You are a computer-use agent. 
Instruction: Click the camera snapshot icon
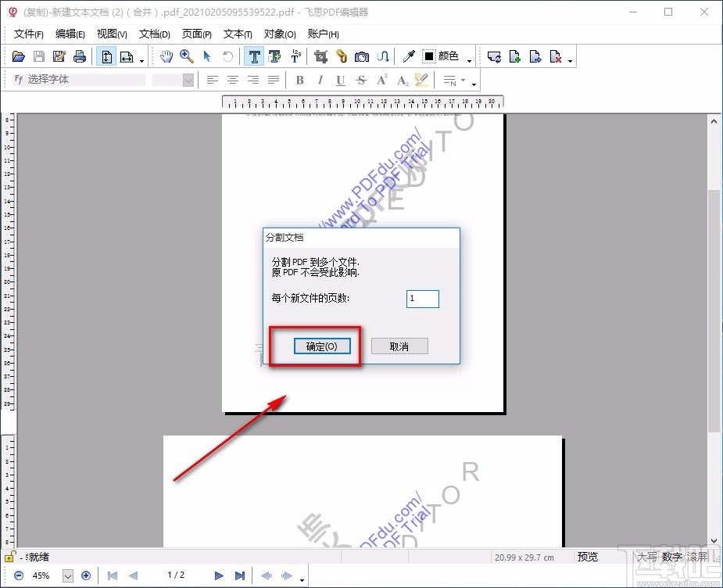pos(362,57)
